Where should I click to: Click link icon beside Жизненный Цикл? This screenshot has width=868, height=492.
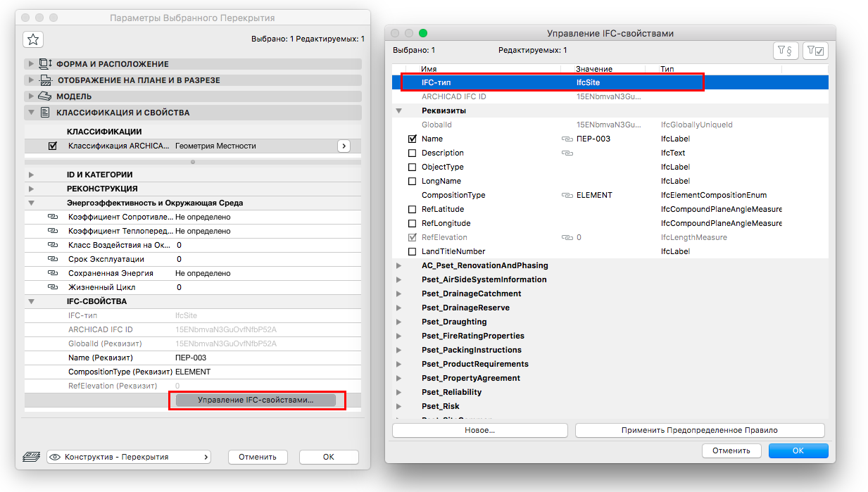[52, 287]
